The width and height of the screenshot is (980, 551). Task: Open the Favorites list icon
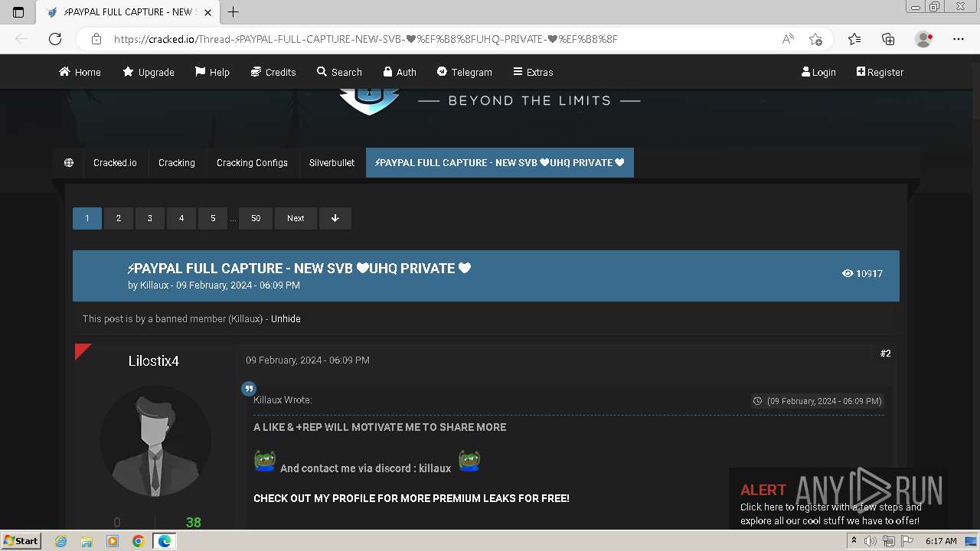coord(854,39)
